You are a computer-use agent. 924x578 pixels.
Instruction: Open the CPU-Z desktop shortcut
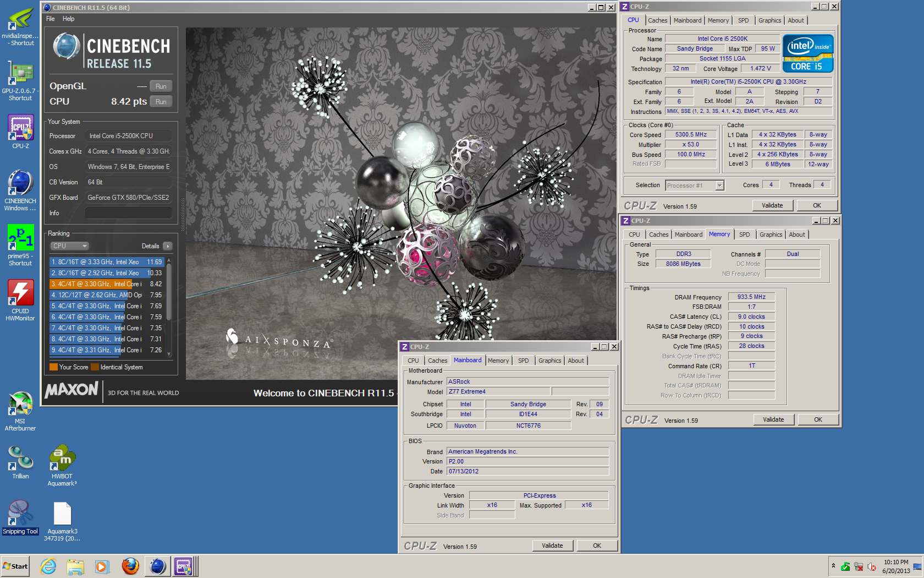(20, 132)
